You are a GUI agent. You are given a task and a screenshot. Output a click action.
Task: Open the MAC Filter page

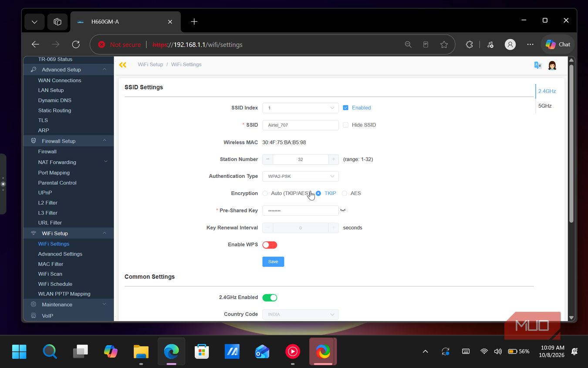coord(51,264)
